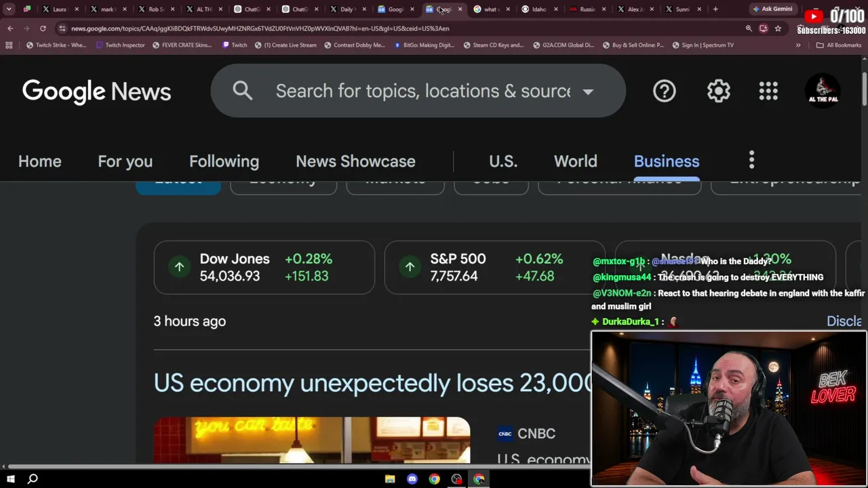Image resolution: width=868 pixels, height=488 pixels.
Task: Expand the search options dropdown arrow
Action: pos(588,91)
